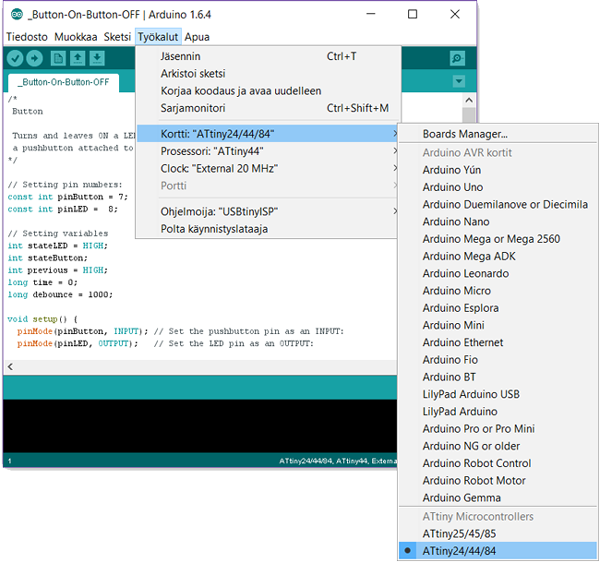600x563 pixels.
Task: Select Arduino Gemma board
Action: point(498,498)
